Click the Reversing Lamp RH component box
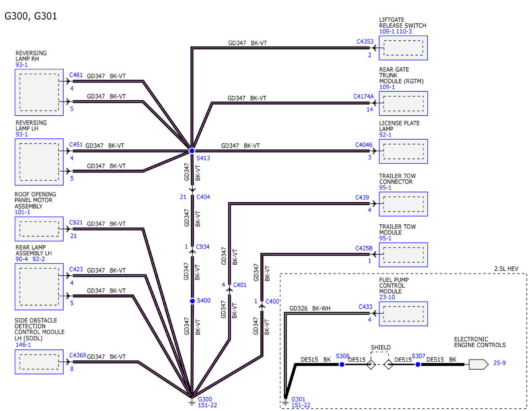The width and height of the screenshot is (532, 411). pos(39,92)
